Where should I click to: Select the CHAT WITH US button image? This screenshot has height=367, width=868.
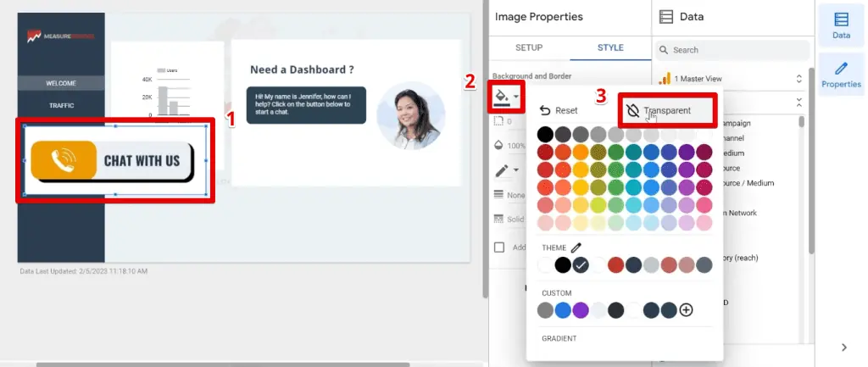click(115, 160)
